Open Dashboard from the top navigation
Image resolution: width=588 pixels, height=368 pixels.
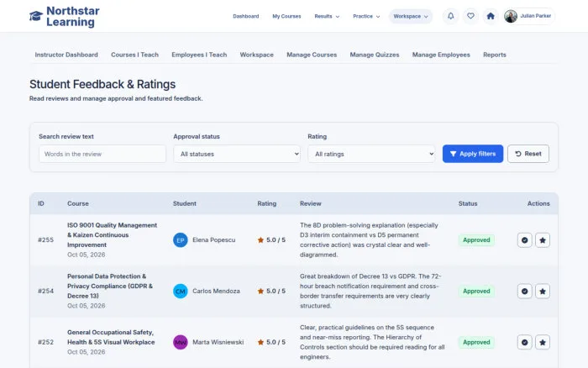tap(245, 16)
